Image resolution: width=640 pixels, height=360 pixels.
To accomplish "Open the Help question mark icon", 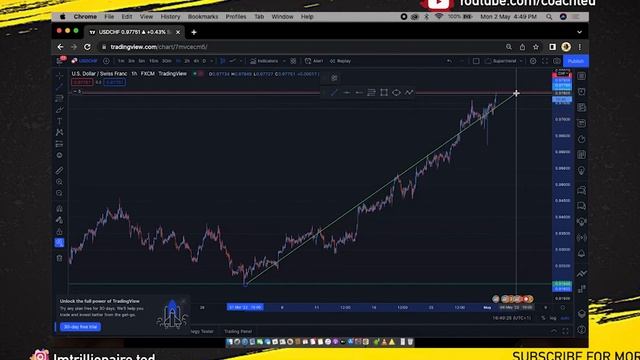I will point(582,330).
